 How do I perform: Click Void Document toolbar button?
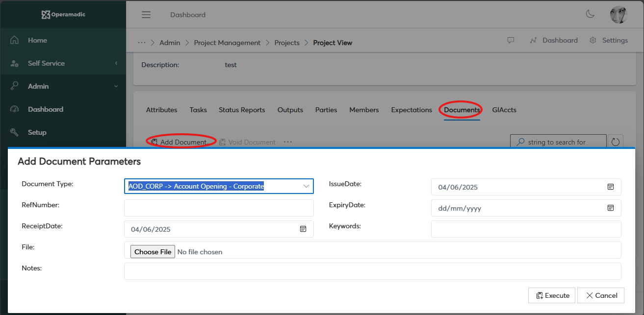248,142
